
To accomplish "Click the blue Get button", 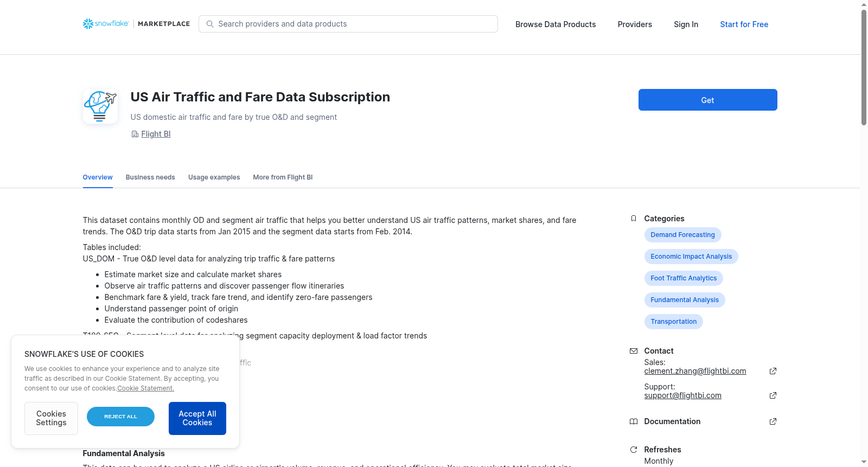I will coord(707,100).
